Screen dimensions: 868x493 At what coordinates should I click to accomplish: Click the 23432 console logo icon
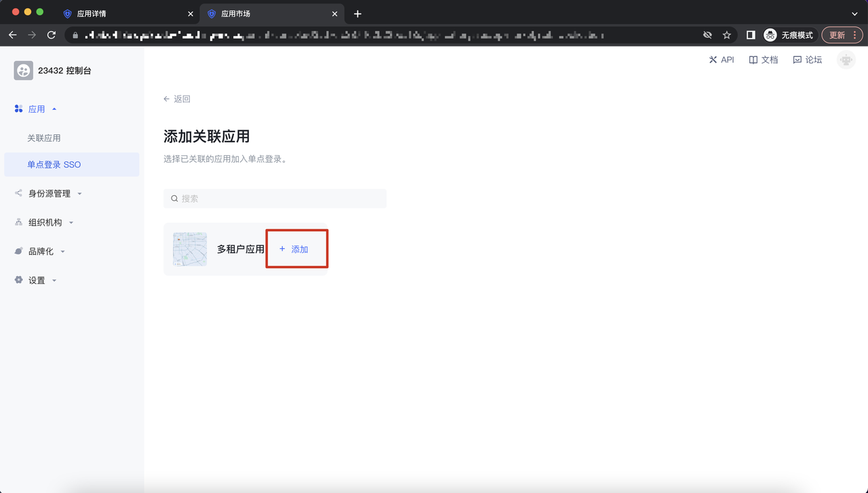(x=24, y=71)
